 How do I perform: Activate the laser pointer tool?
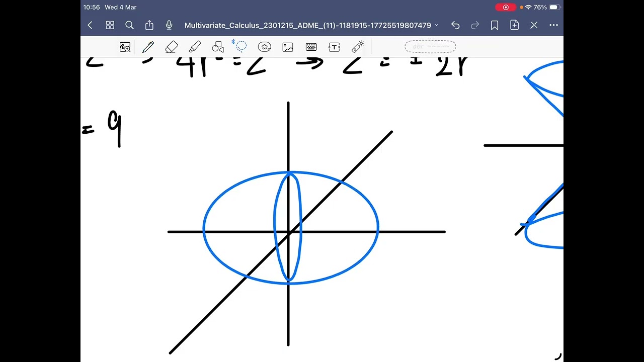[x=358, y=47]
